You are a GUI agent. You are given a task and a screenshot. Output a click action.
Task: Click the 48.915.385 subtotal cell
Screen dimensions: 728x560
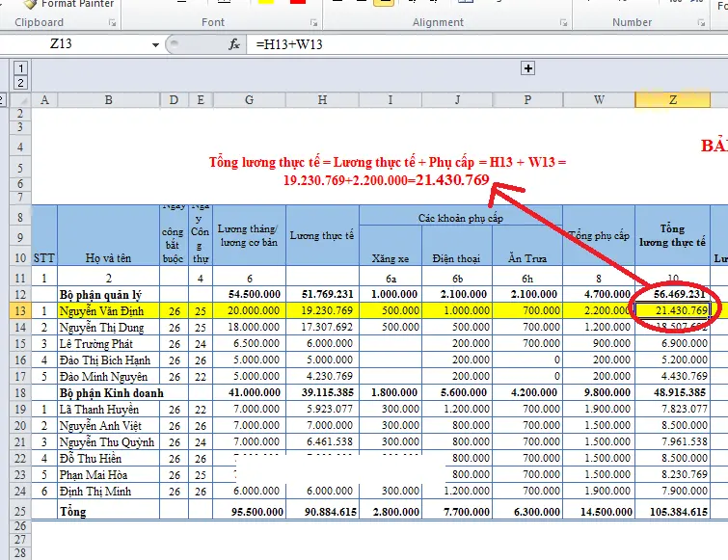[673, 393]
